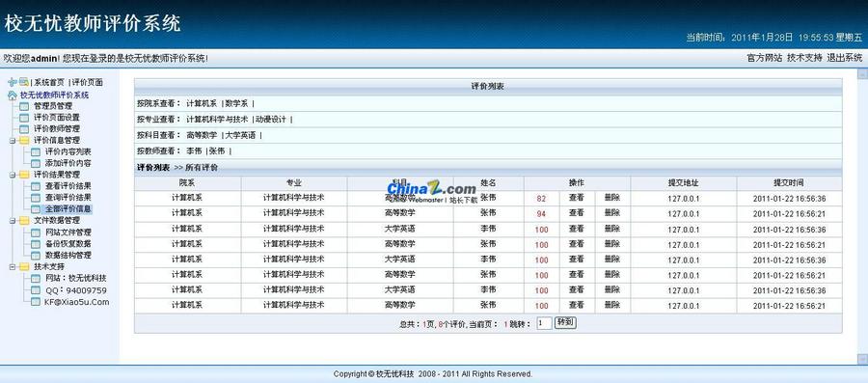Click the page icon beside 数据结构管理
This screenshot has height=383, width=868.
(x=36, y=255)
